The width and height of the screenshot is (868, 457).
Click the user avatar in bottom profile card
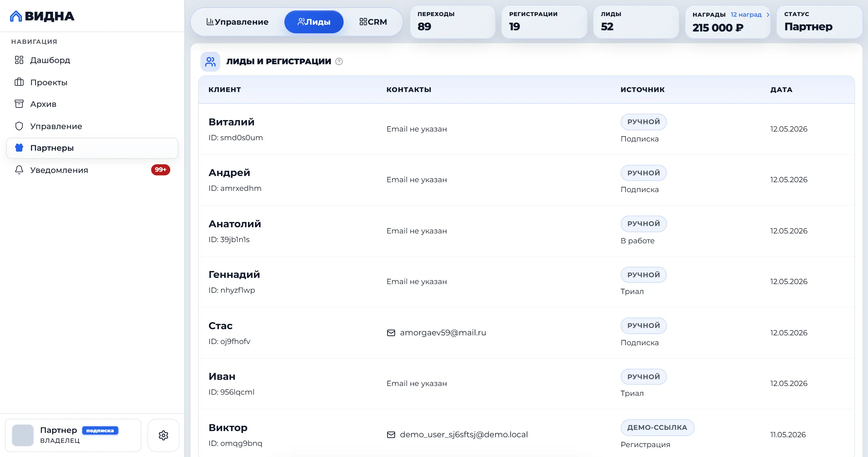[23, 435]
